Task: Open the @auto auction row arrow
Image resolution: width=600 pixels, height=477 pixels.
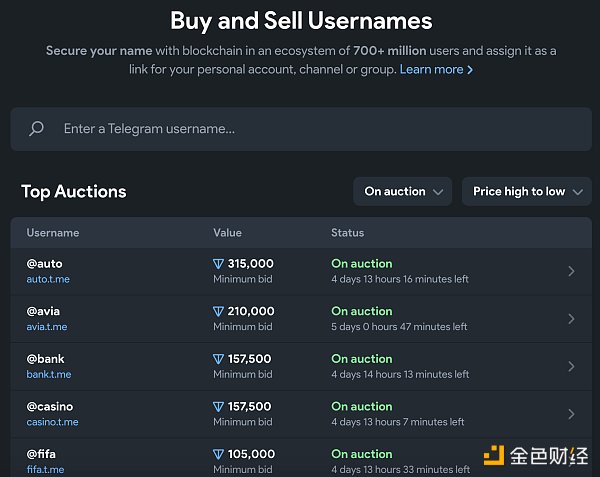Action: click(x=571, y=271)
